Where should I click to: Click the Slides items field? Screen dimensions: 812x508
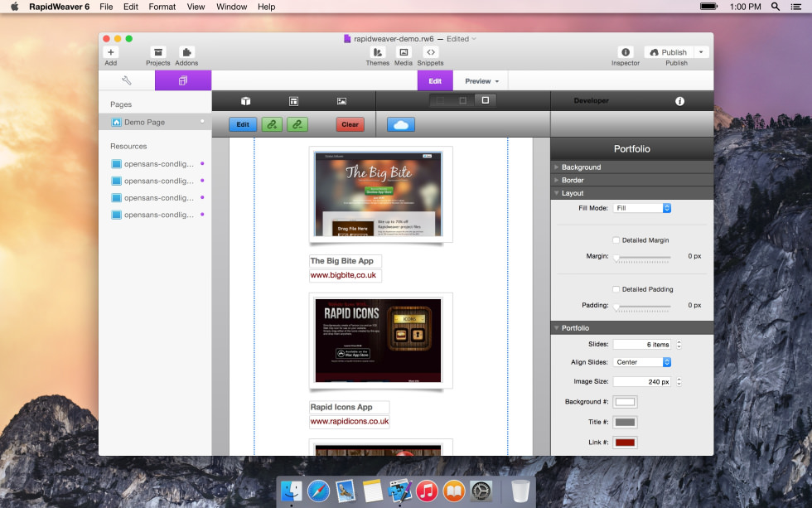pos(642,345)
